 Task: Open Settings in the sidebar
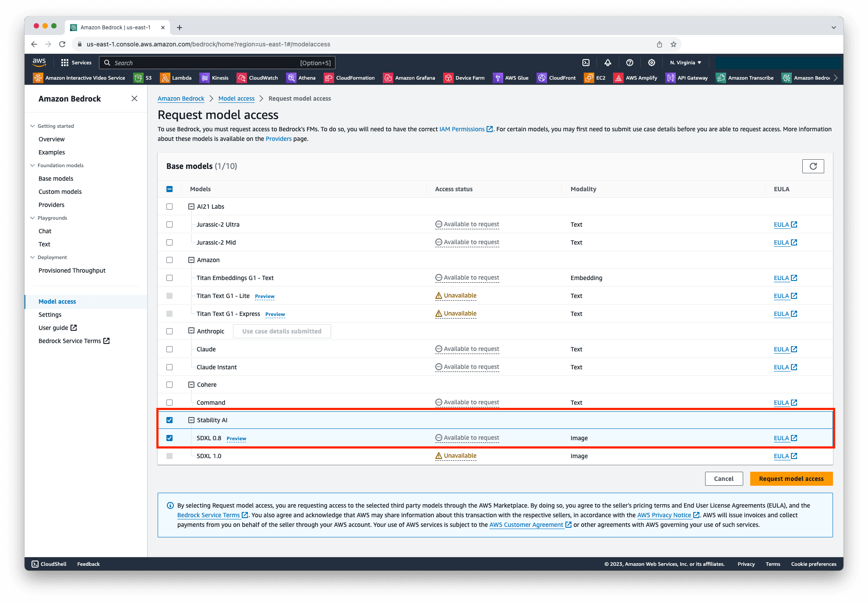[50, 315]
